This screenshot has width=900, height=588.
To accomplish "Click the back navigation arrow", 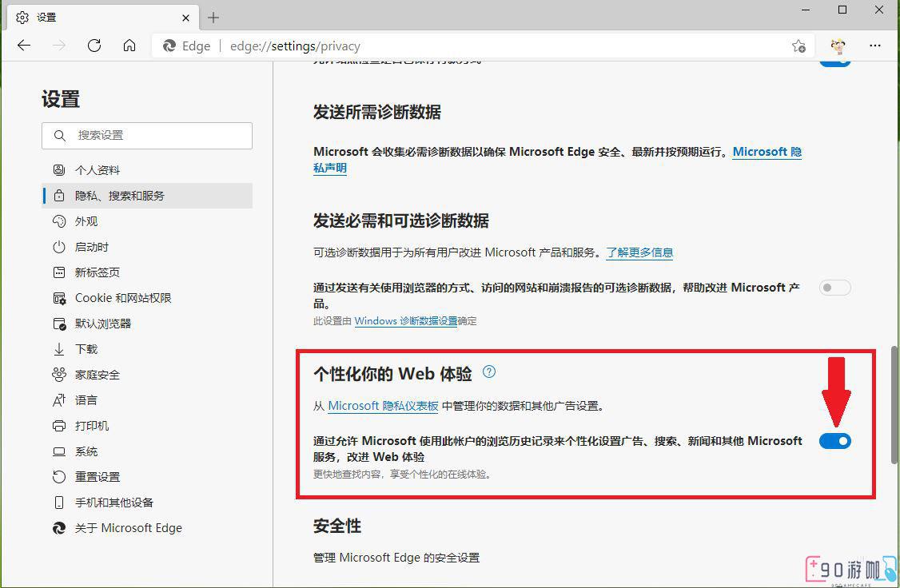I will click(x=23, y=46).
